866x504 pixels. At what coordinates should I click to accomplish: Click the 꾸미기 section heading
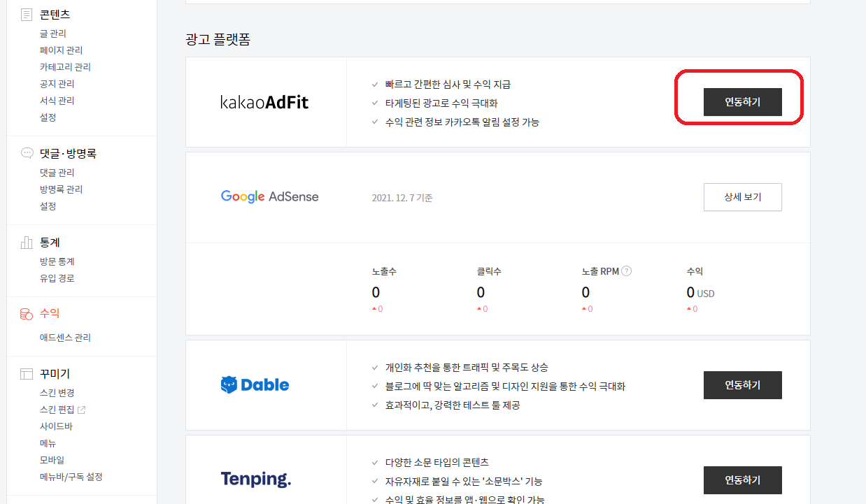(55, 374)
